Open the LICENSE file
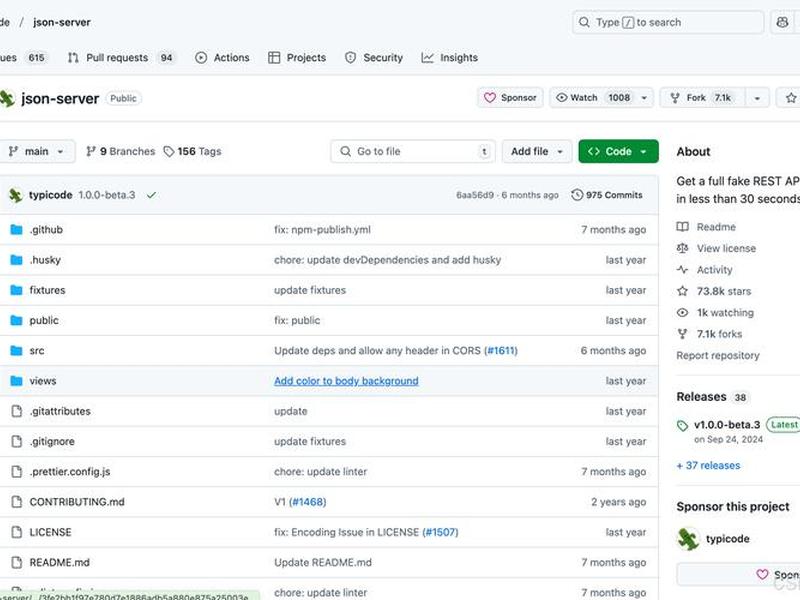This screenshot has height=600, width=800. [x=51, y=532]
